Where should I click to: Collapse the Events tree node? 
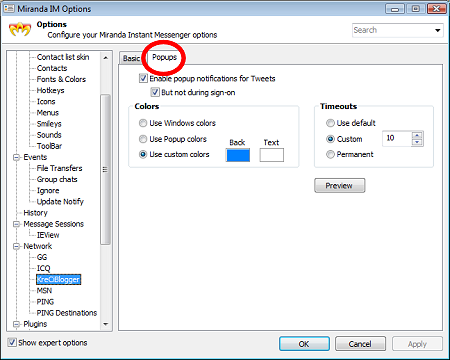click(16, 157)
